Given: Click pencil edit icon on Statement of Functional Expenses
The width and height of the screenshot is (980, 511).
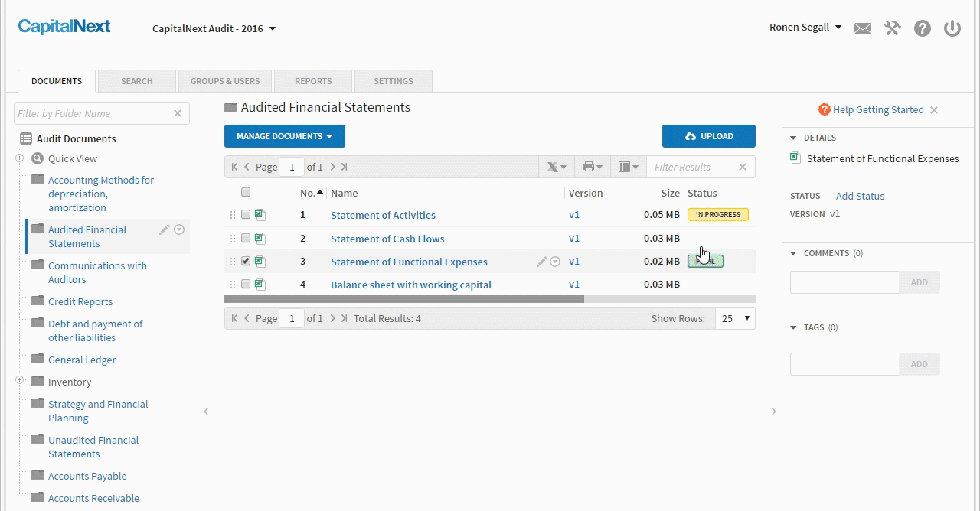Looking at the screenshot, I should tap(541, 262).
